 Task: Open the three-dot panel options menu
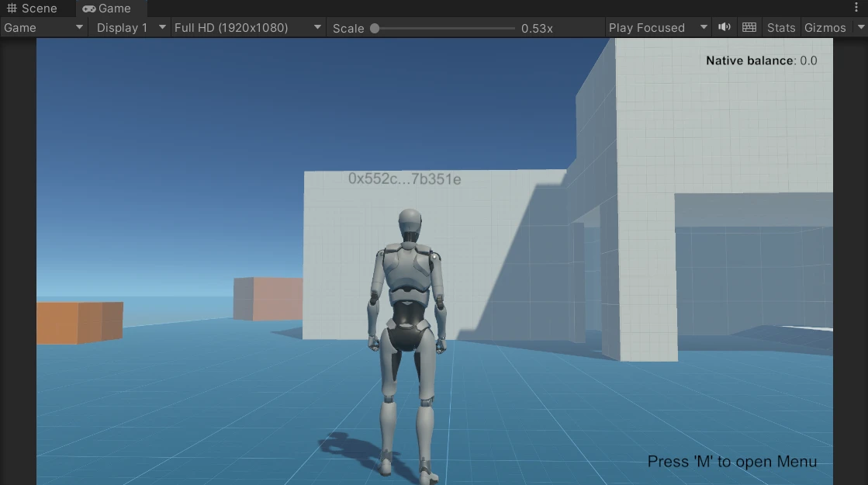(x=856, y=8)
